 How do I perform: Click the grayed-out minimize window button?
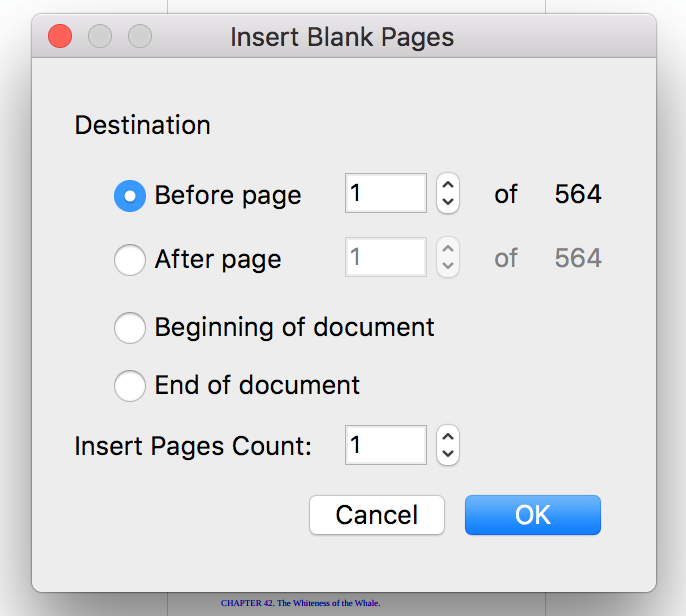[100, 36]
